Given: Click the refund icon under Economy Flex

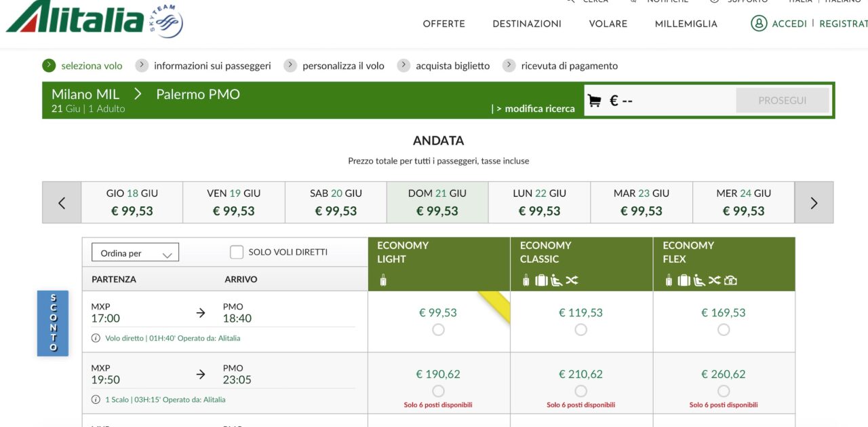Looking at the screenshot, I should 730,280.
